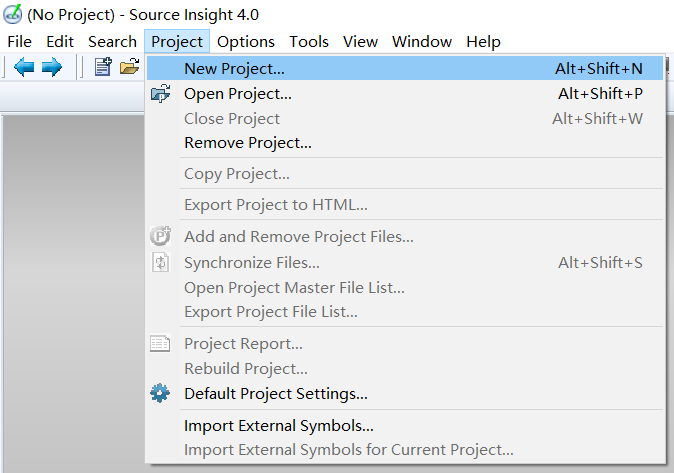Click the blue Go Forward arrow icon
The width and height of the screenshot is (674, 473).
52,68
